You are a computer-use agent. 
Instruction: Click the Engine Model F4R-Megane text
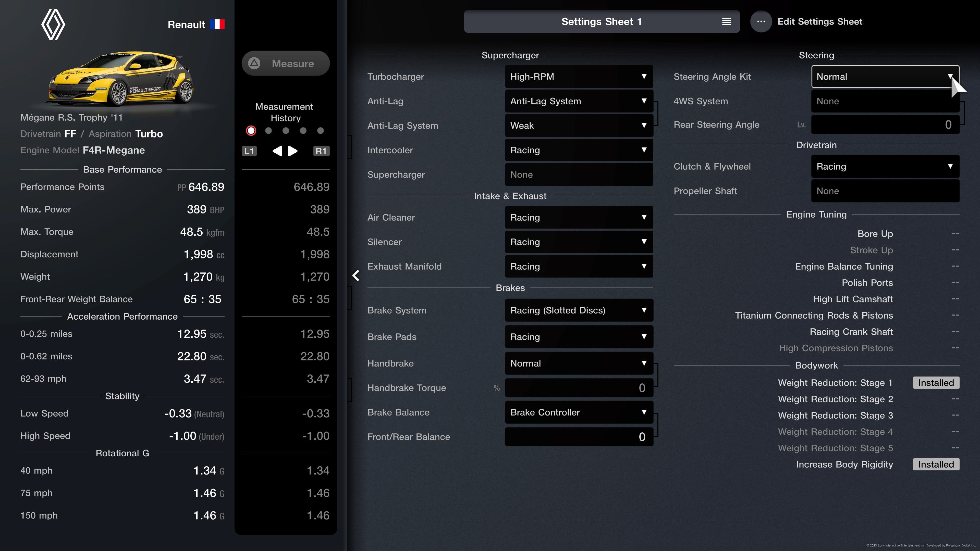(83, 150)
